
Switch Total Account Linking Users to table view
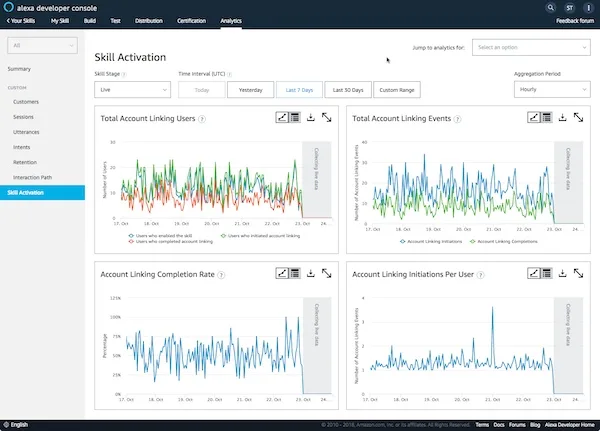coord(295,118)
